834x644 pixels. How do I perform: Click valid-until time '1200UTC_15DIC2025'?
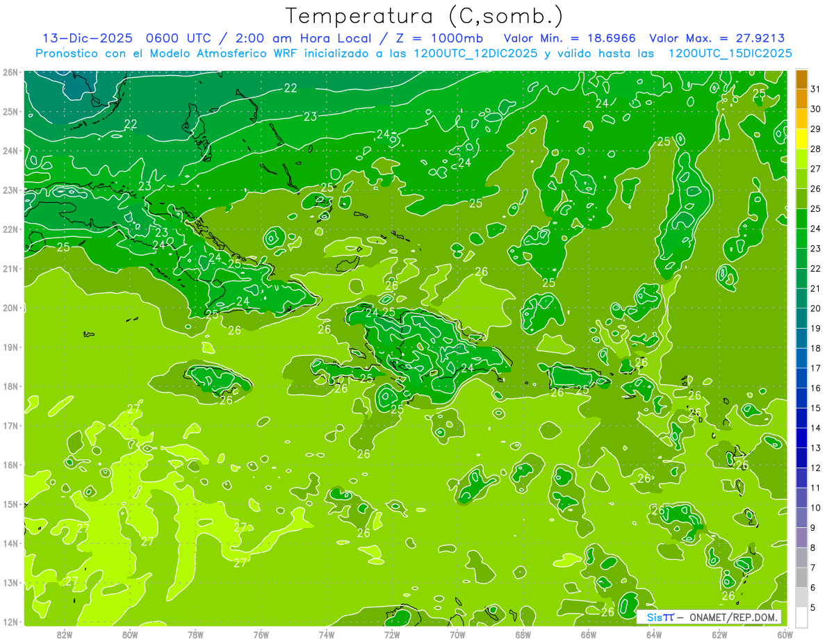tap(730, 53)
